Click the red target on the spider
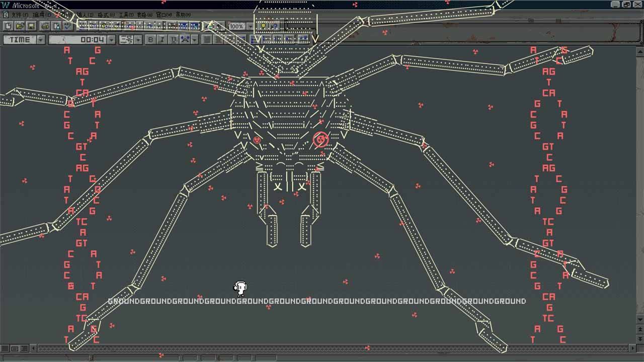Viewport: 644px width, 362px height. point(321,139)
